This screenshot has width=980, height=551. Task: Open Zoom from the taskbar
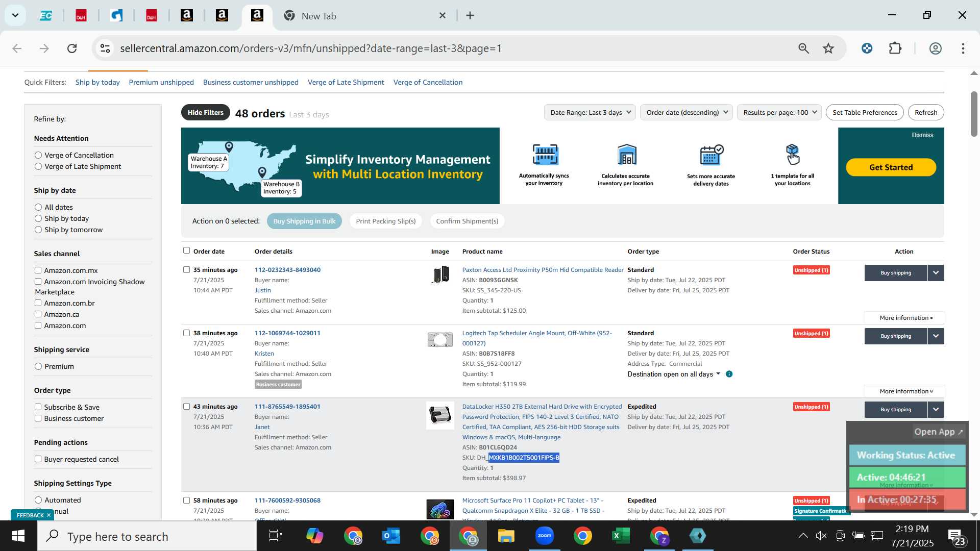tap(545, 536)
